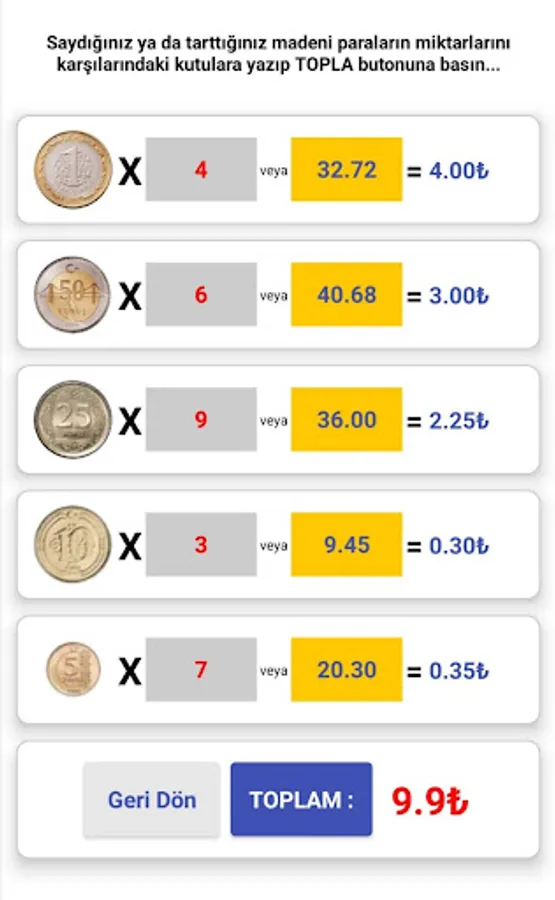Edit the count field showing 7
The height and width of the screenshot is (900, 555).
201,669
